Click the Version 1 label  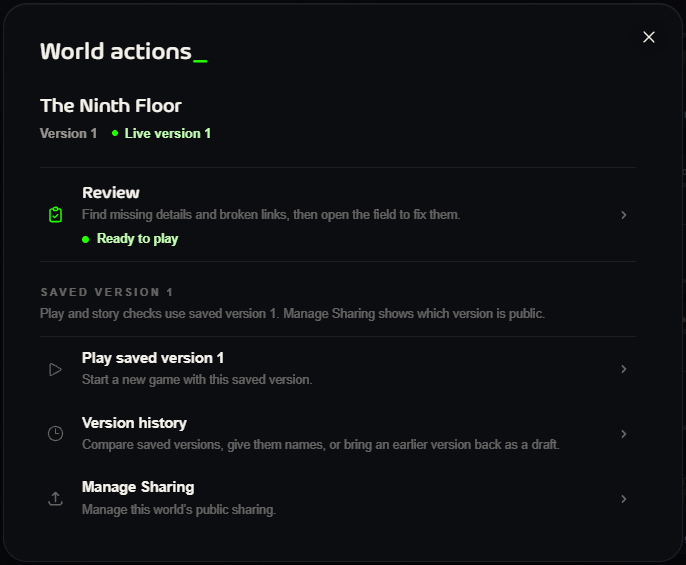pyautogui.click(x=68, y=133)
